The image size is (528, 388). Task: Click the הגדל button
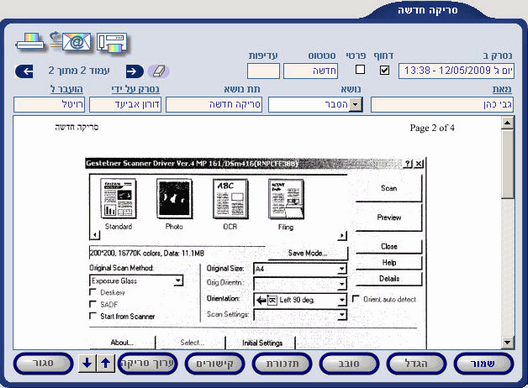click(x=416, y=363)
